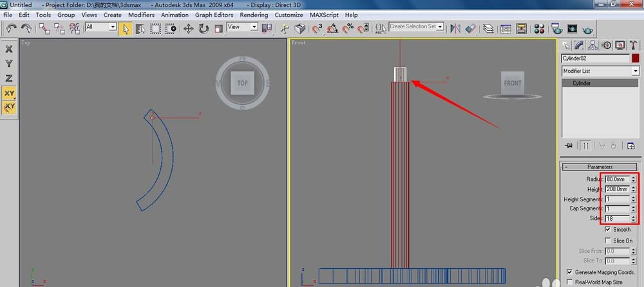Click the Unlink Selection icon
This screenshot has height=287, width=644.
[x=59, y=28]
